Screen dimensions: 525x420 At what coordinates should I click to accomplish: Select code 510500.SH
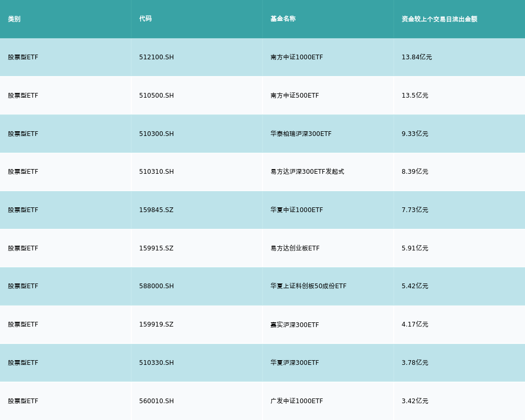[156, 96]
